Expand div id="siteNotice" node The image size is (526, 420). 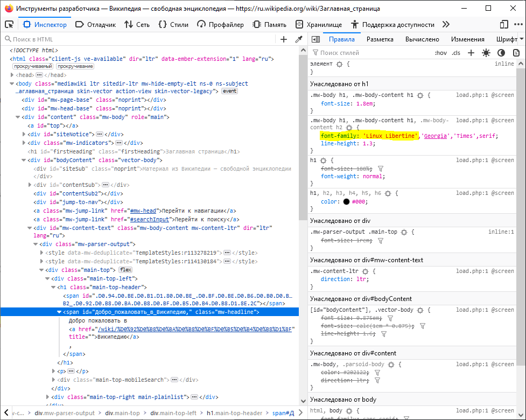[x=24, y=134]
